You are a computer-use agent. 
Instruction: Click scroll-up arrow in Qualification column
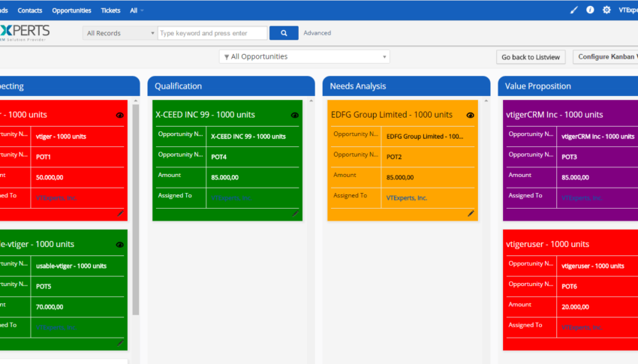coord(311,101)
